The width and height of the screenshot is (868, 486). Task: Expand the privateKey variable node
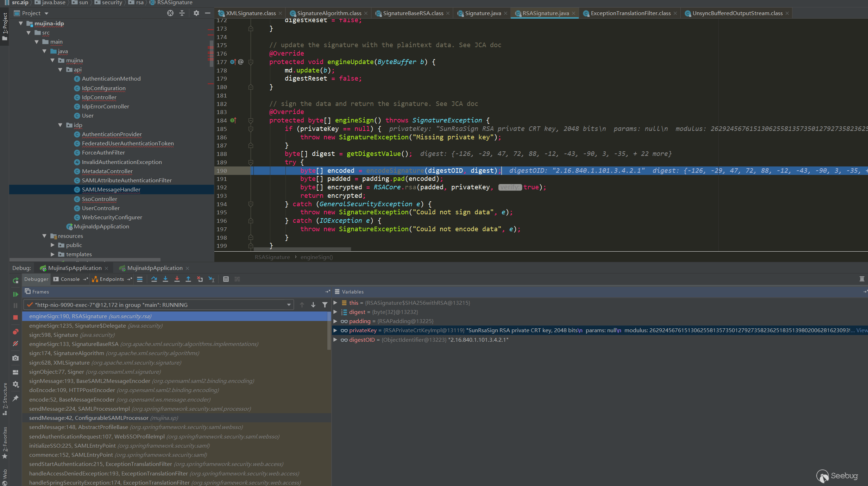tap(335, 330)
